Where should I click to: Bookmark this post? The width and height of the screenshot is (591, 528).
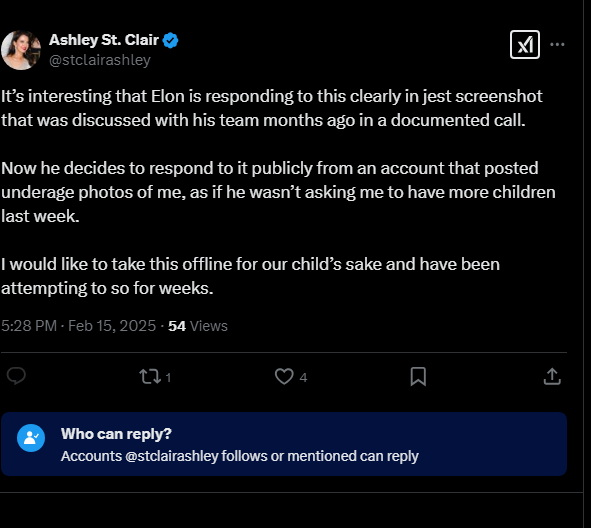click(418, 376)
